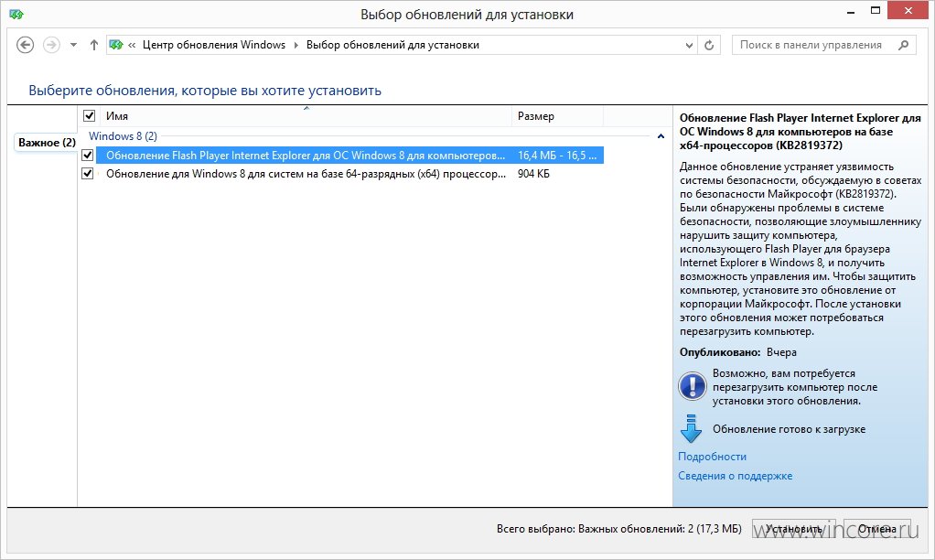Image resolution: width=935 pixels, height=560 pixels.
Task: Select the Важное (2) tab
Action: pyautogui.click(x=47, y=143)
